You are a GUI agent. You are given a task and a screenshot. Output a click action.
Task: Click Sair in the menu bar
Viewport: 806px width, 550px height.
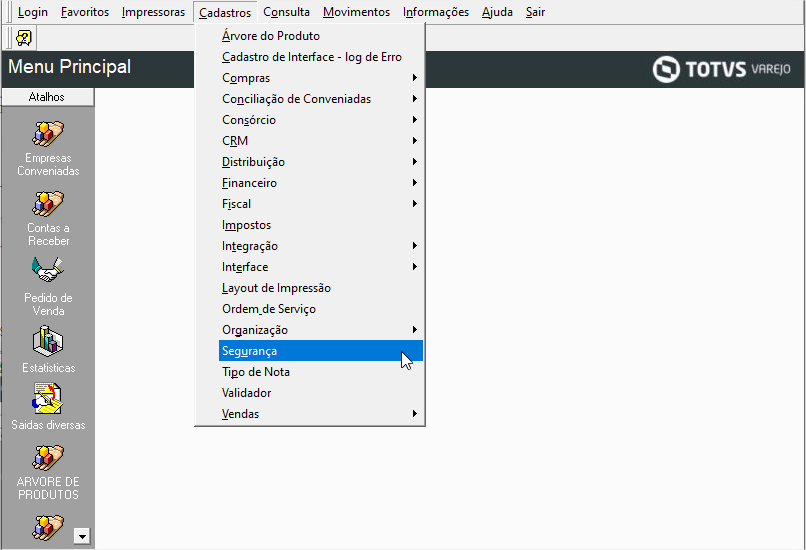pos(535,12)
